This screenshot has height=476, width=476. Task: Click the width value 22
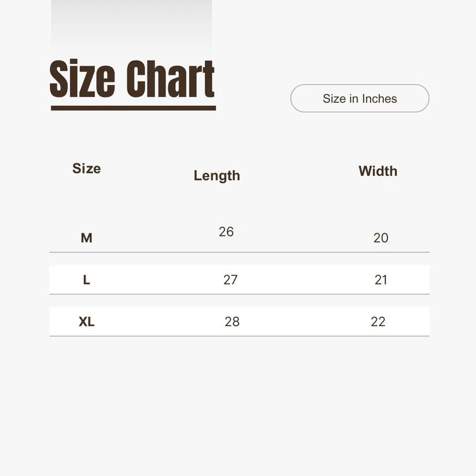(x=378, y=322)
